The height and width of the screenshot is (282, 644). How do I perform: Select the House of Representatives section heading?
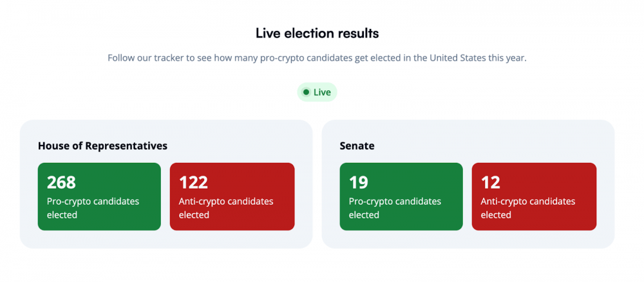(102, 146)
